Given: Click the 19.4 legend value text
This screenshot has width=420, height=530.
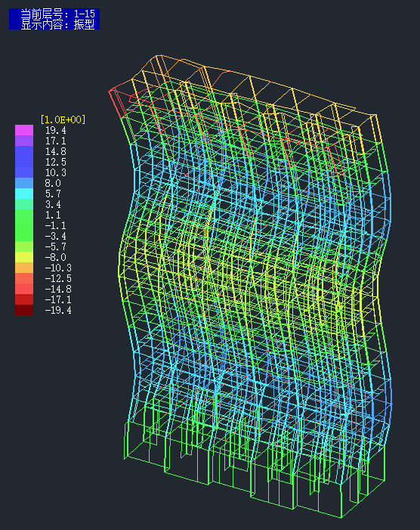Looking at the screenshot, I should point(56,130).
